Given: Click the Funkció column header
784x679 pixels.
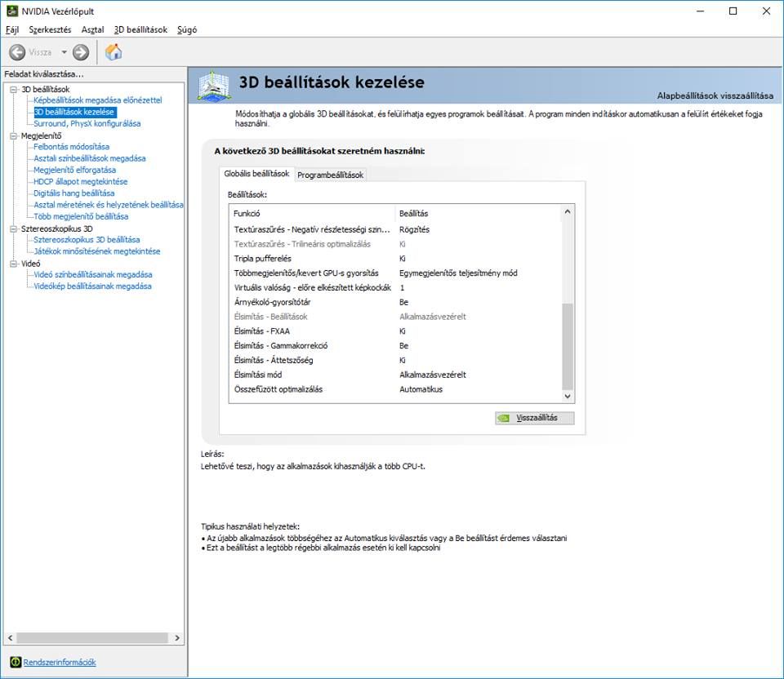Looking at the screenshot, I should (x=313, y=213).
